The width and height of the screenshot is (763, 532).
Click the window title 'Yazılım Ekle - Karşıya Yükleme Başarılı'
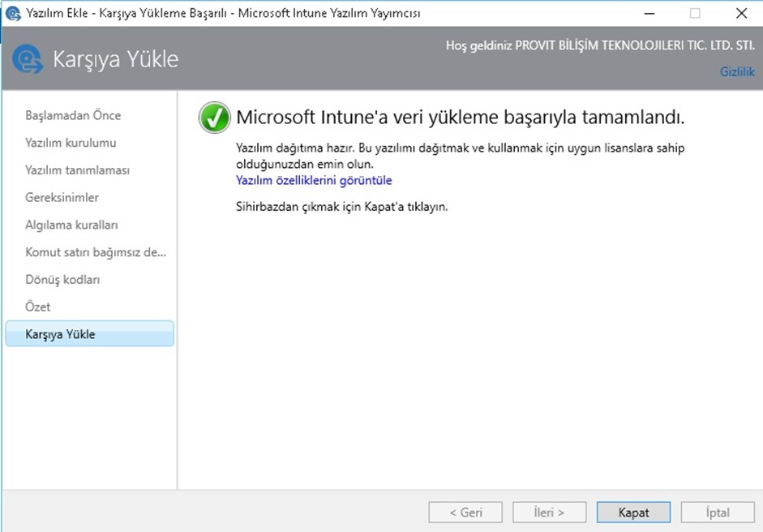223,13
